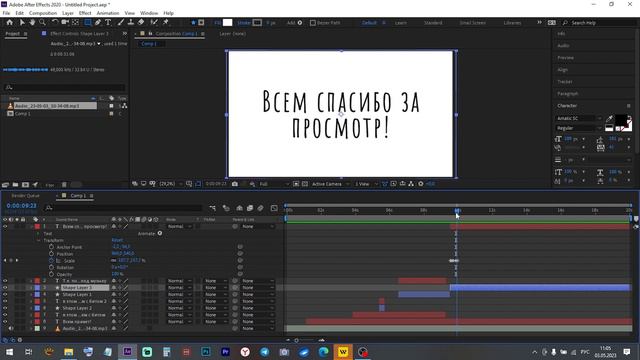Viewport: 640px width, 360px height.
Task: Toggle visibility of Shape Layer 3
Action: click(5, 288)
